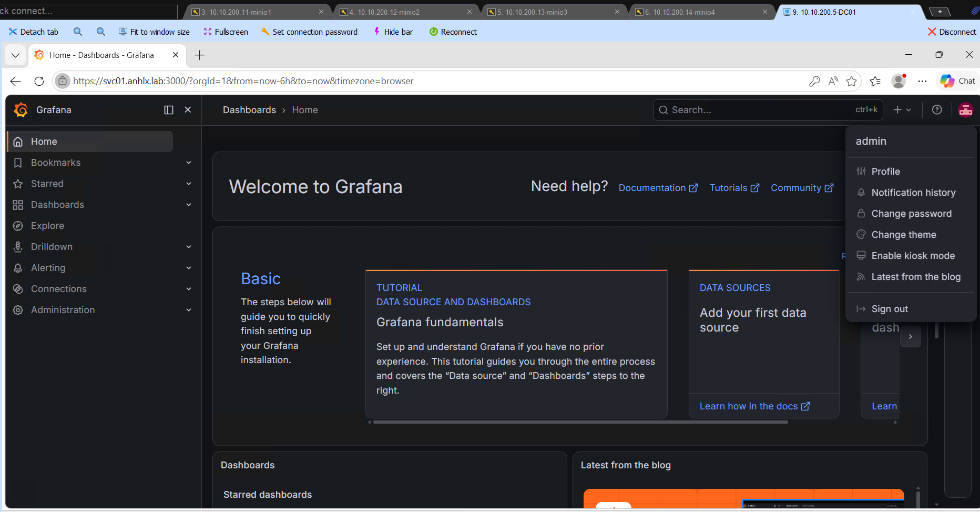Open Drilldown in the sidebar
The height and width of the screenshot is (512, 980).
click(x=52, y=247)
